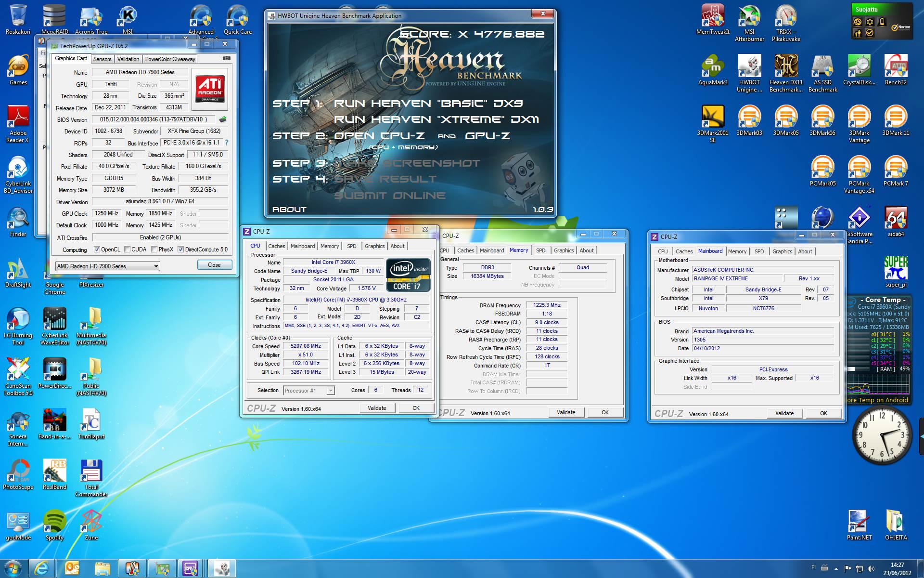Open the Windows Start button
This screenshot has height=578, width=924.
click(x=13, y=568)
